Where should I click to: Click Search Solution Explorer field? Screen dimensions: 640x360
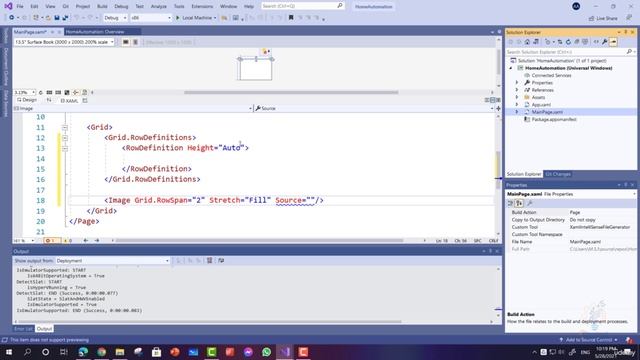[566, 52]
